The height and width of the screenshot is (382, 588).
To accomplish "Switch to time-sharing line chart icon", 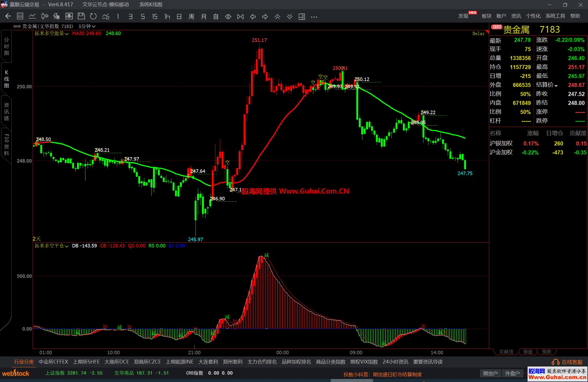I will 32,17.
